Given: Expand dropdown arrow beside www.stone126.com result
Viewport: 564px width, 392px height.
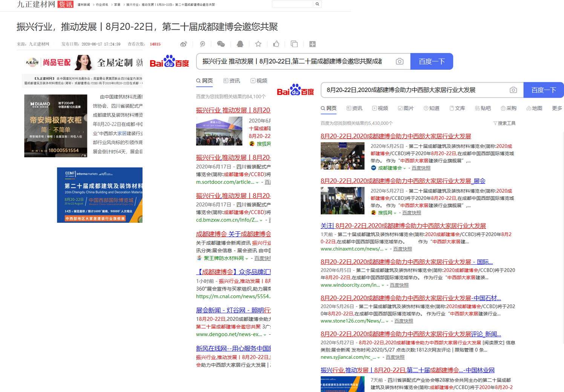Looking at the screenshot, I should 387,322.
